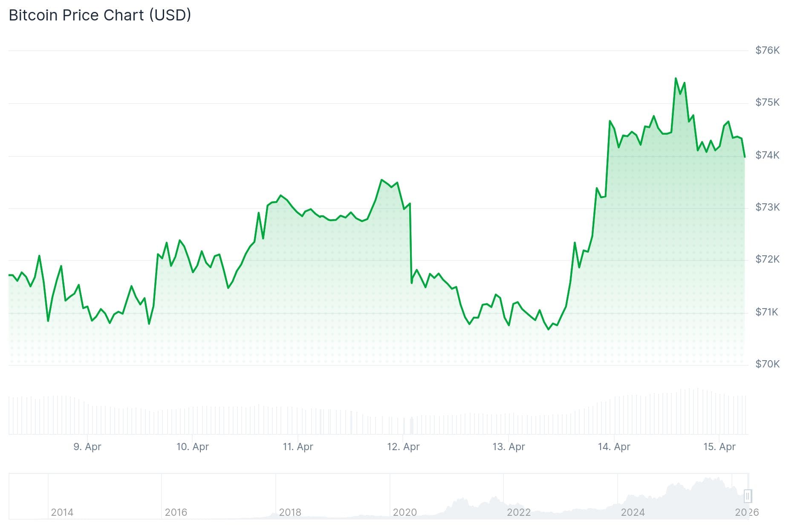This screenshot has height=532, width=789.
Task: Click the navigator range handle near 2026
Action: [747, 496]
